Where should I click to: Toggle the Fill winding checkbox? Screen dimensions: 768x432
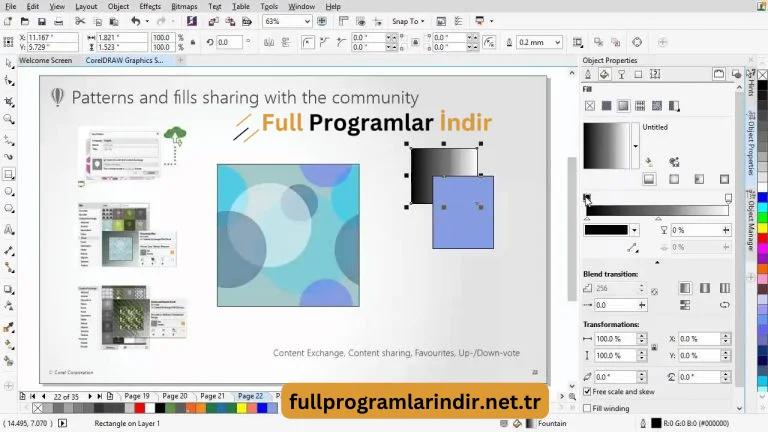point(587,408)
